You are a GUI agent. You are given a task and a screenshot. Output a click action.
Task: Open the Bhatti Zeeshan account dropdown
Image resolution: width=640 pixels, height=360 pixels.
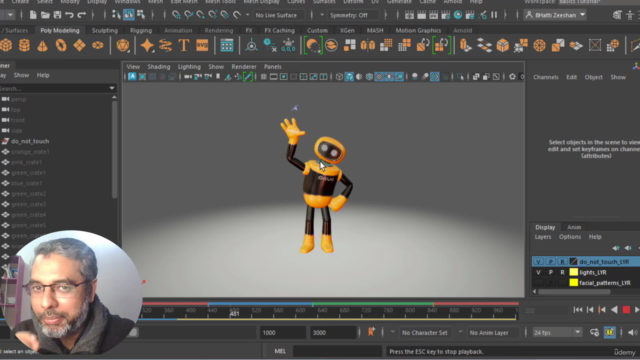pyautogui.click(x=556, y=15)
